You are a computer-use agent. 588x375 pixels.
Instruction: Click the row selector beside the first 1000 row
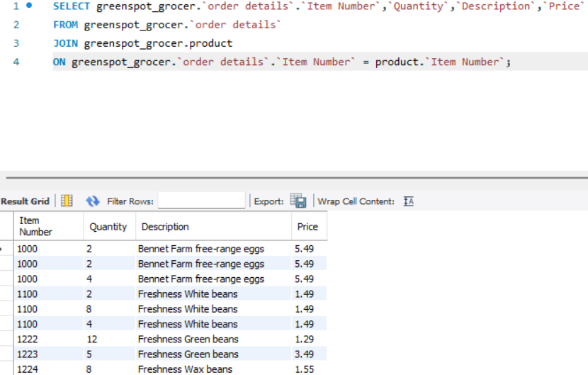6,249
